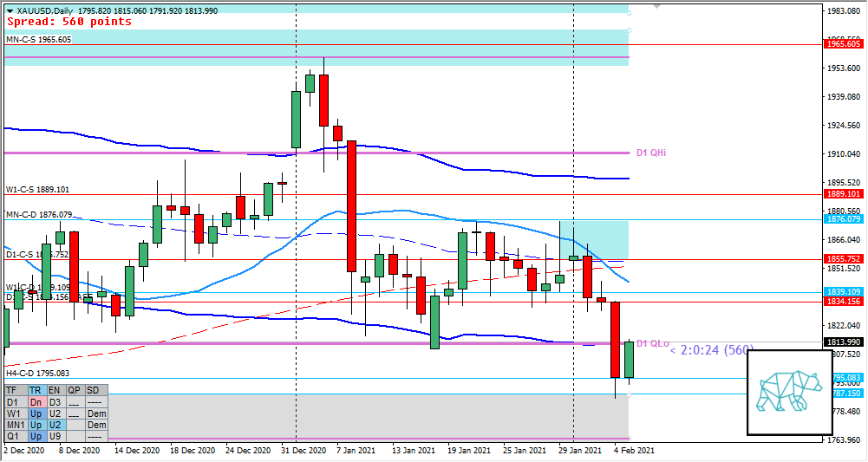The width and height of the screenshot is (868, 462).
Task: Click the 'Spread: 560 points' label
Action: pos(69,22)
